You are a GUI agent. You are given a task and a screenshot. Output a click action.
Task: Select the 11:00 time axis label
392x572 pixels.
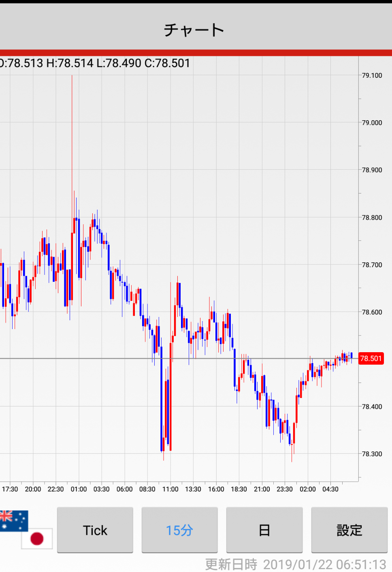(x=170, y=489)
